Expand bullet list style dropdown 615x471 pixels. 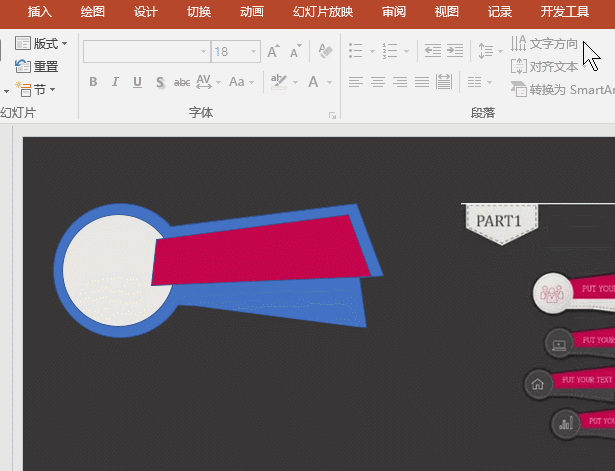pyautogui.click(x=372, y=51)
